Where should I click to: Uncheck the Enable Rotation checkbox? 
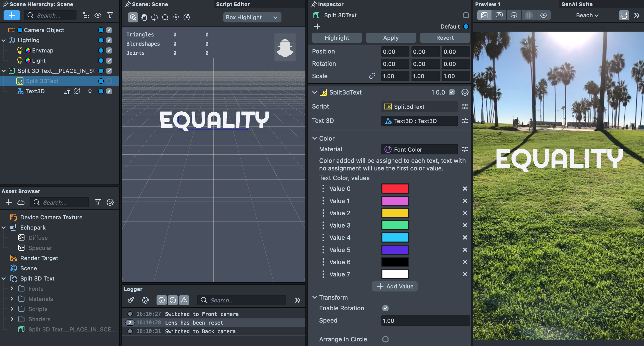tap(385, 308)
